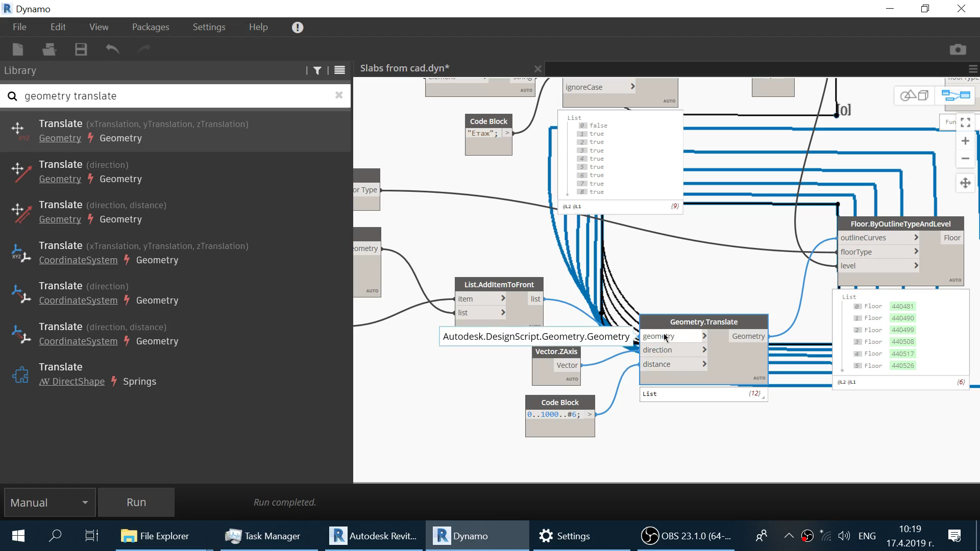Switch to graph view navigation toggle
This screenshot has height=551, width=980.
[955, 95]
